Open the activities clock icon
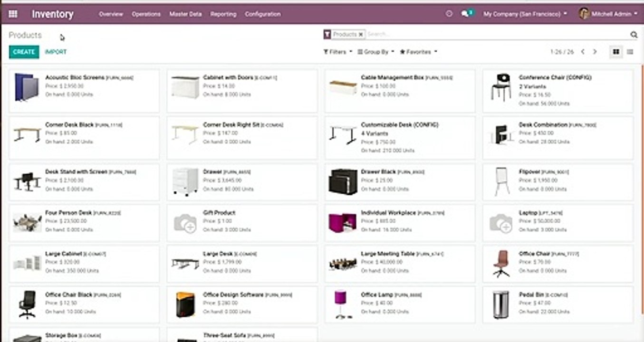 (449, 14)
